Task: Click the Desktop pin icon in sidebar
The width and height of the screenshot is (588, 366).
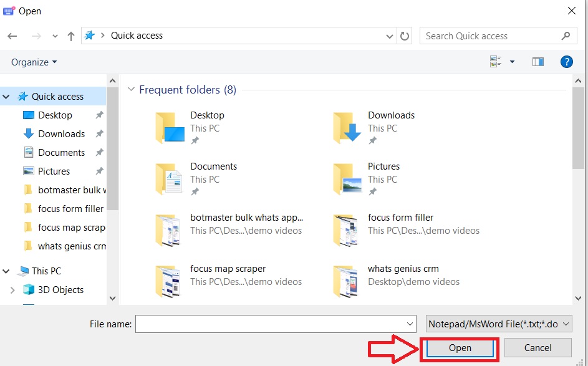Action: [99, 115]
